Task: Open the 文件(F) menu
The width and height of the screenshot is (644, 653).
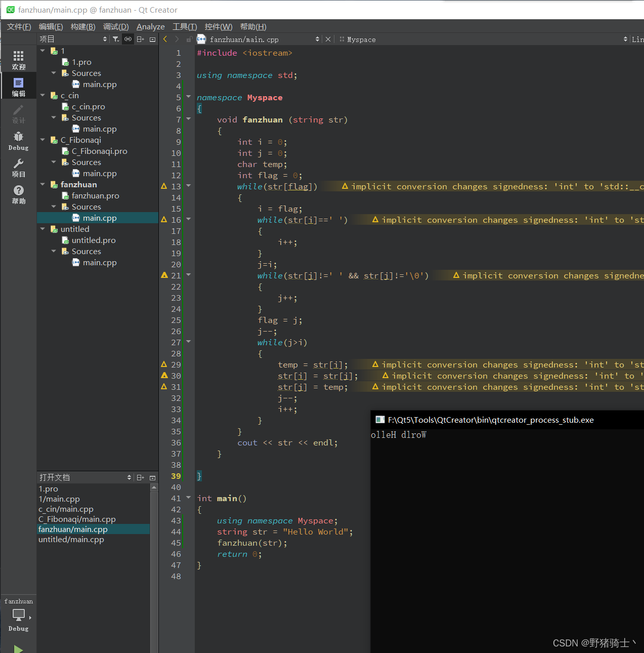Action: pyautogui.click(x=19, y=27)
